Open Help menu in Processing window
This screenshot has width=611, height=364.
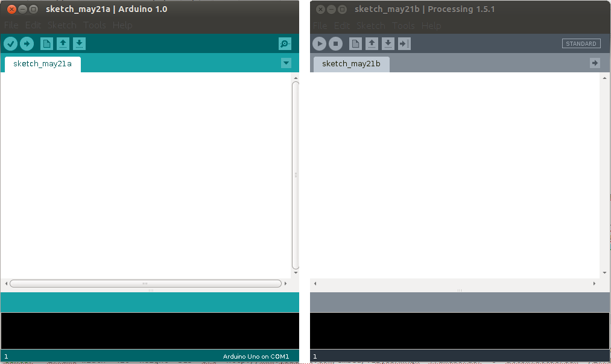pos(431,26)
